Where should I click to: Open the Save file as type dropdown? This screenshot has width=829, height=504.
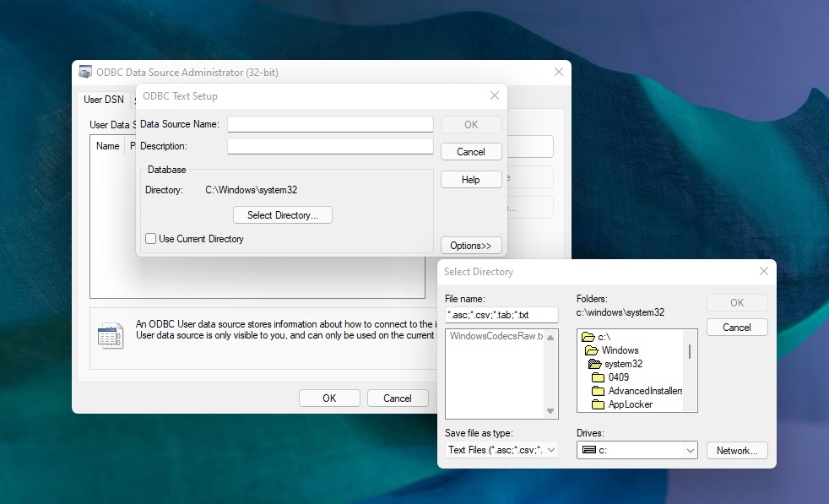(x=550, y=450)
